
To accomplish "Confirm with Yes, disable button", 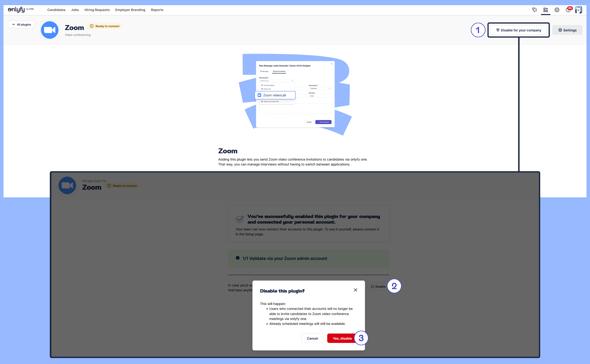I will [x=342, y=338].
